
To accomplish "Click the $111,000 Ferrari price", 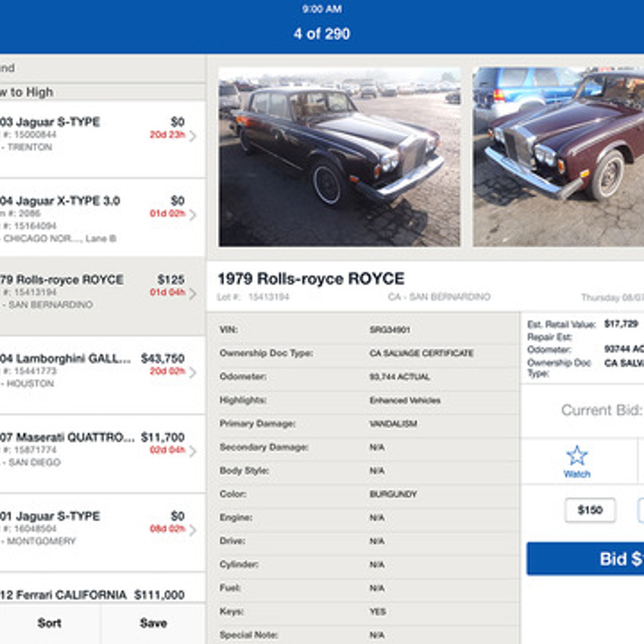I will click(x=159, y=595).
